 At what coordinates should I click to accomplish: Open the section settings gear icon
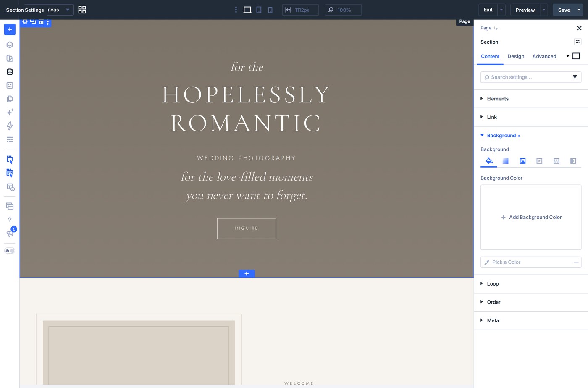(25, 21)
